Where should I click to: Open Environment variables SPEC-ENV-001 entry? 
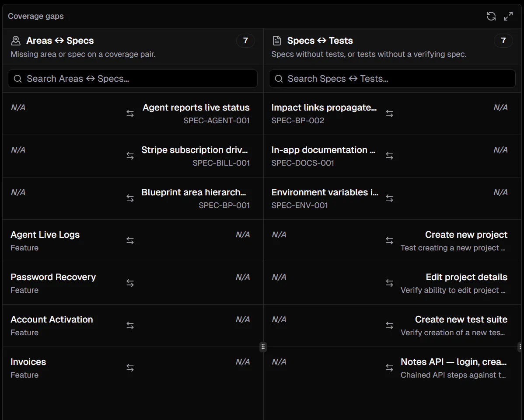(392, 198)
